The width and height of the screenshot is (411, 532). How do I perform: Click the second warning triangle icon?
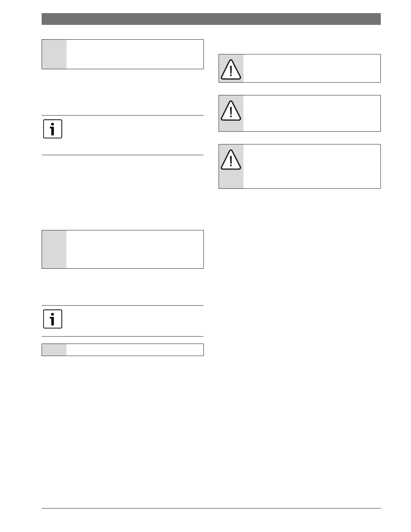click(x=231, y=110)
